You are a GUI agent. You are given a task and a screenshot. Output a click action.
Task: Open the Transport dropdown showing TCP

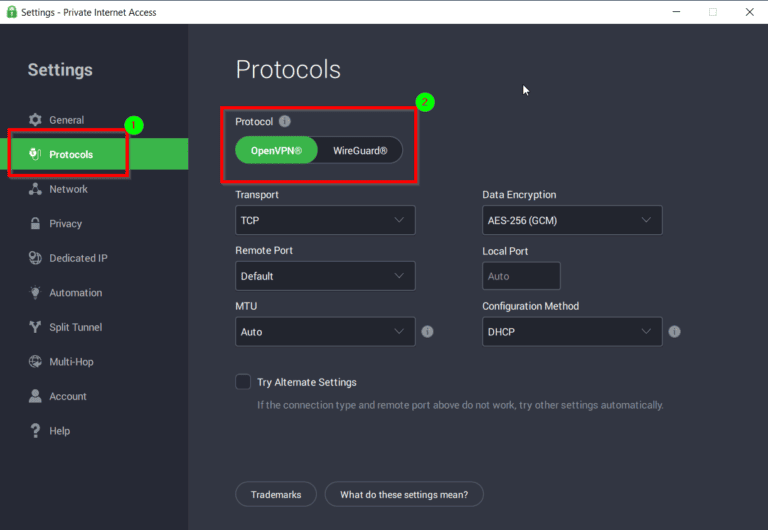[325, 220]
